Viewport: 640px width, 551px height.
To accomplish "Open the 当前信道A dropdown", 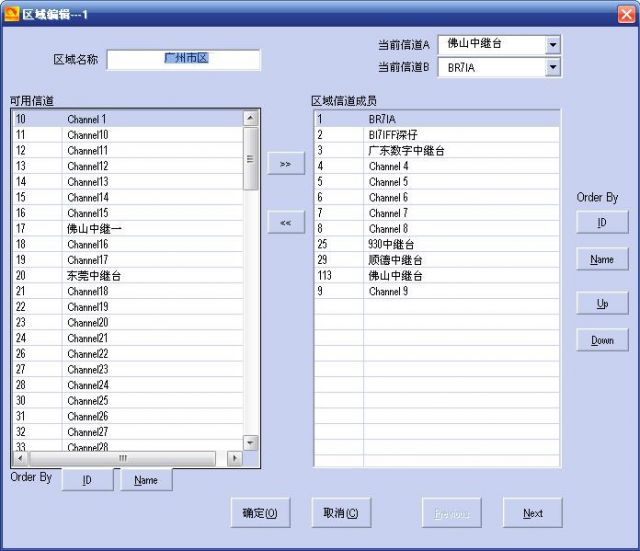I will 553,45.
